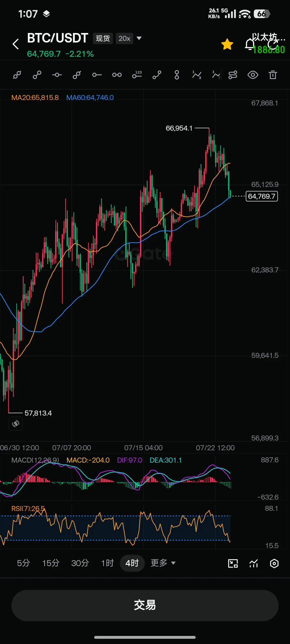Select the vertical segment drawing tool
Screen dimensions: 290x644
[x=177, y=75]
